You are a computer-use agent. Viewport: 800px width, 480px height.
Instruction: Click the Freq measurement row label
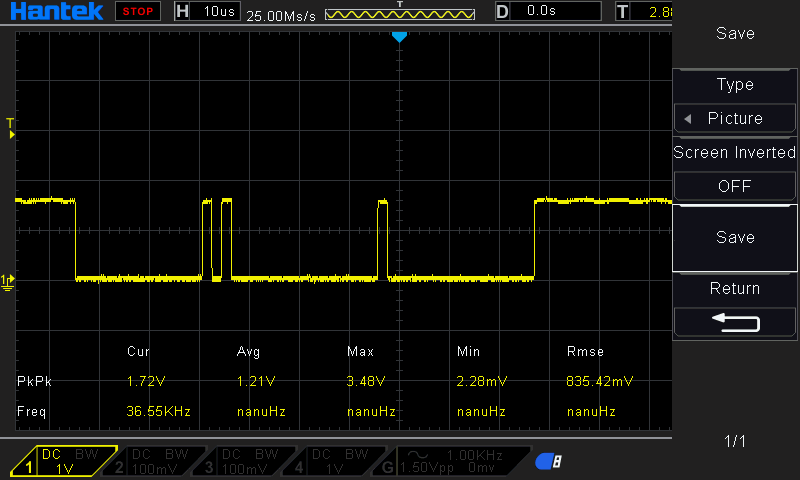coord(32,412)
